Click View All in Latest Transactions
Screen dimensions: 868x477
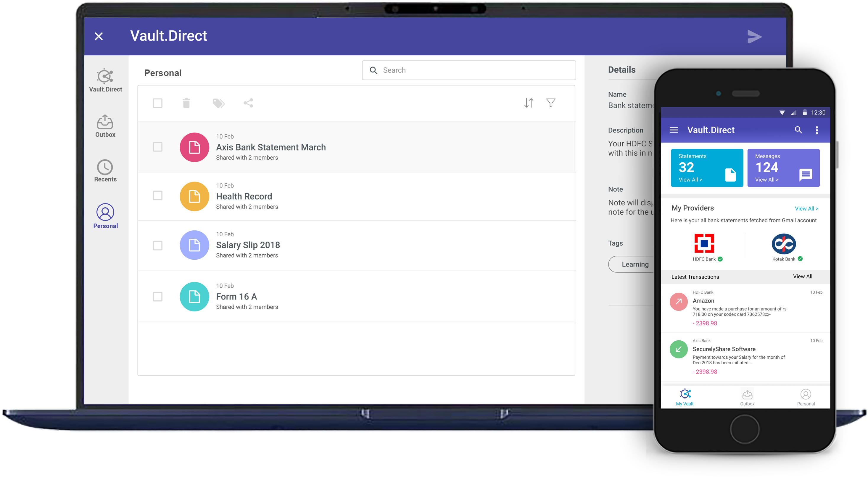tap(803, 277)
